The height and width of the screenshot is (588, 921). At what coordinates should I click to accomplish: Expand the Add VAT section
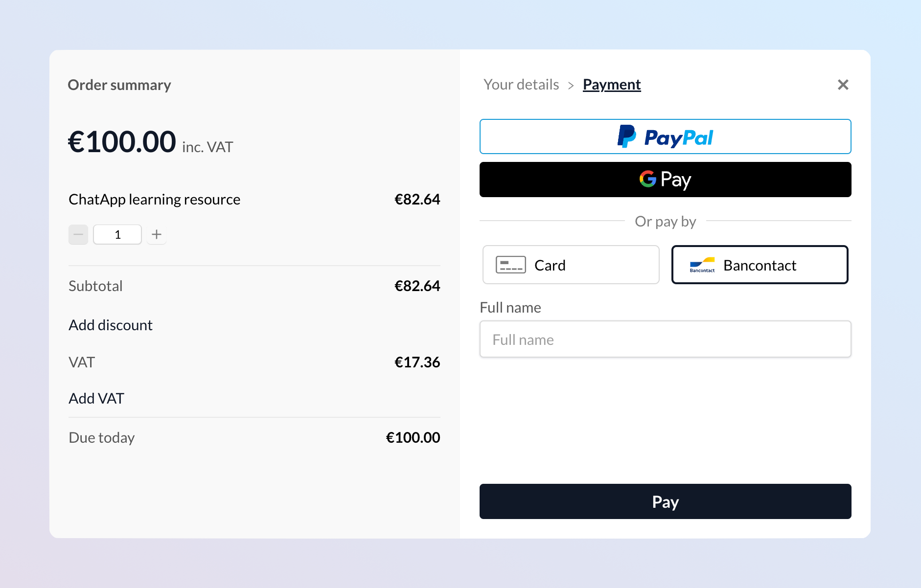[x=96, y=398]
